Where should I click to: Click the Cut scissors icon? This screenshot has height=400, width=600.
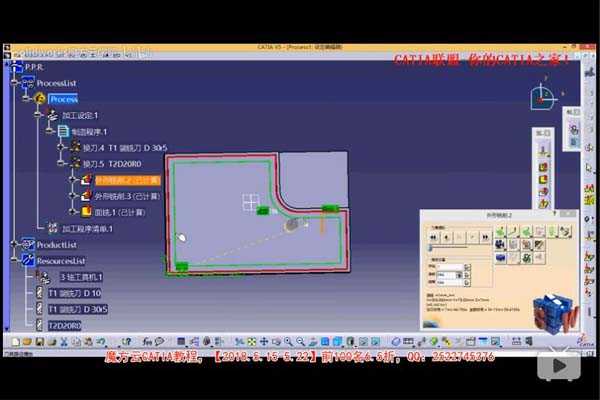click(64, 341)
